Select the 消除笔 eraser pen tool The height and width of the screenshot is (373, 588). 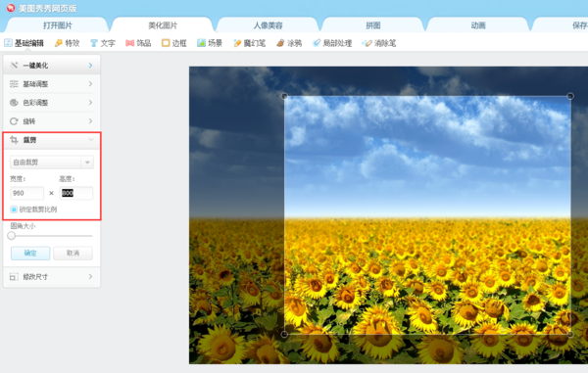(378, 43)
